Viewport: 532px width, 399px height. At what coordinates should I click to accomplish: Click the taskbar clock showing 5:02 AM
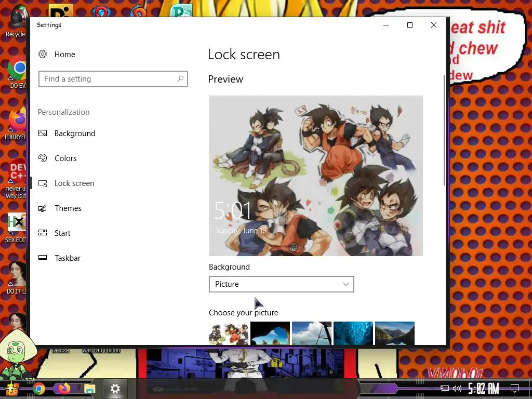(x=484, y=389)
